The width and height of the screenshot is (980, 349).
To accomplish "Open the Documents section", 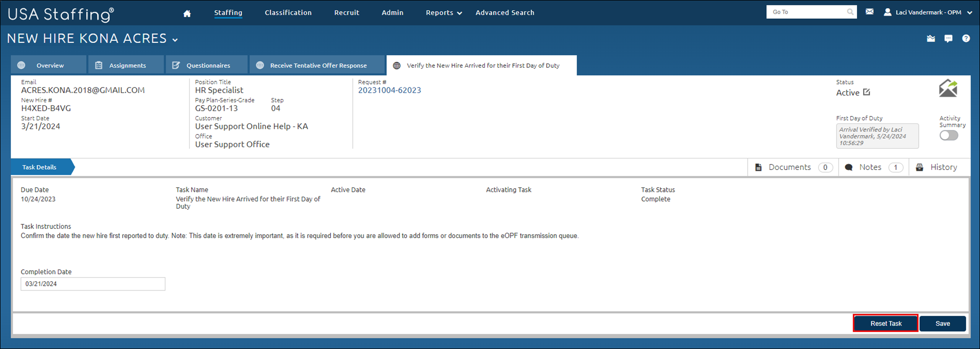I will tap(793, 167).
